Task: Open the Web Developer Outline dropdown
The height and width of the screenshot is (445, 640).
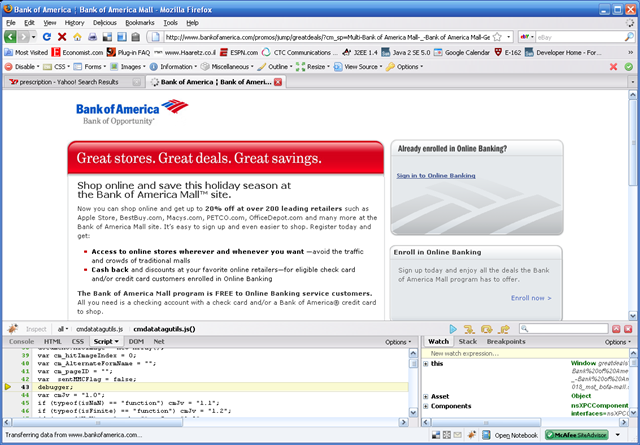Action: (282, 67)
